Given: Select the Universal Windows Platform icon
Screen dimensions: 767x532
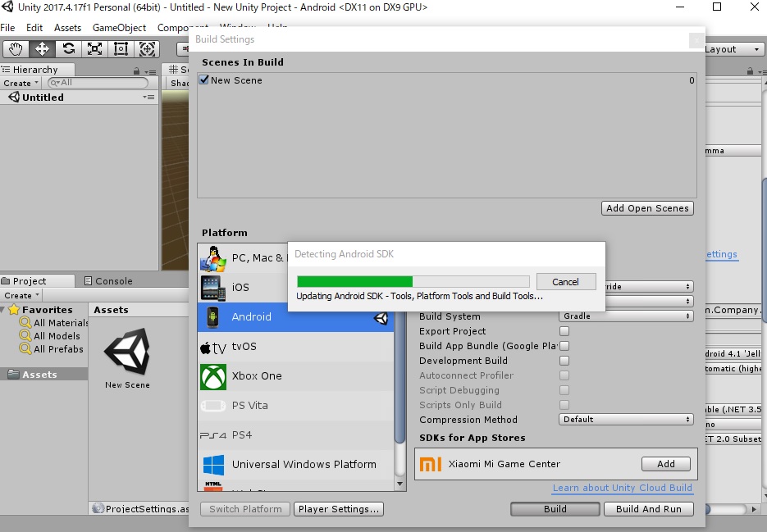Looking at the screenshot, I should [214, 465].
